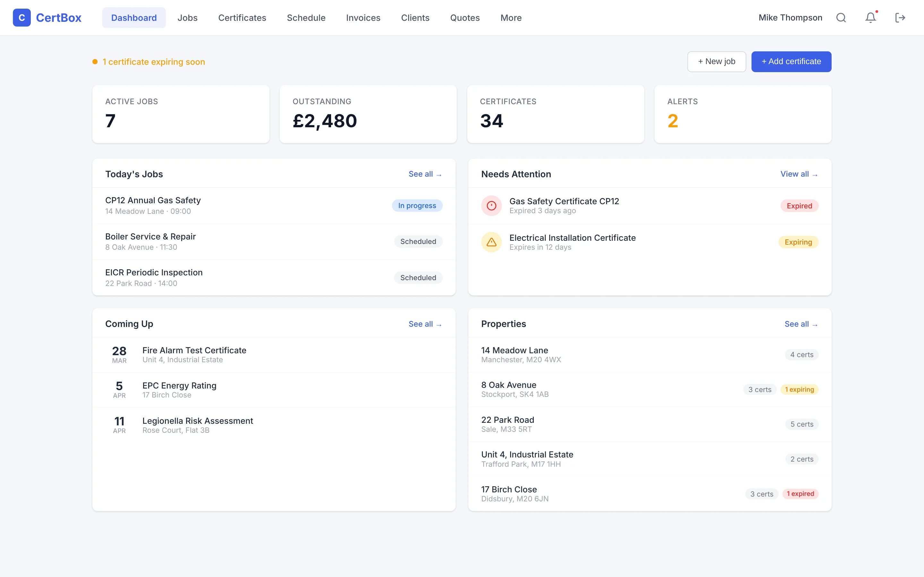The width and height of the screenshot is (924, 577).
Task: Select the Mike Thompson account name
Action: click(790, 18)
